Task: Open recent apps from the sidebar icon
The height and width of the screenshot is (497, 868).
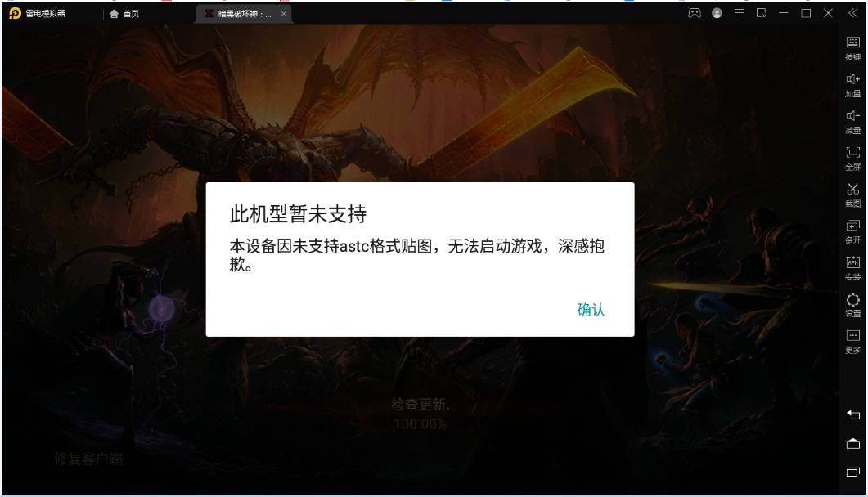Action: 852,472
